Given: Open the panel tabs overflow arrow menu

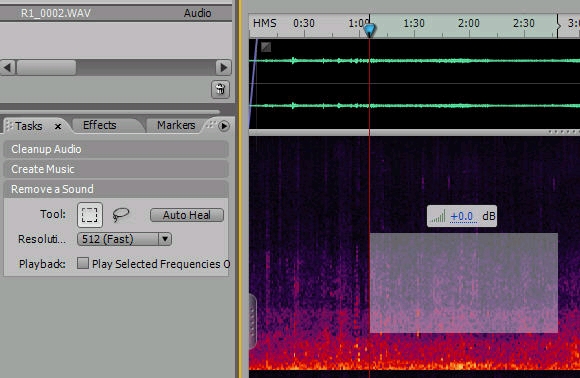Looking at the screenshot, I should click(x=223, y=126).
